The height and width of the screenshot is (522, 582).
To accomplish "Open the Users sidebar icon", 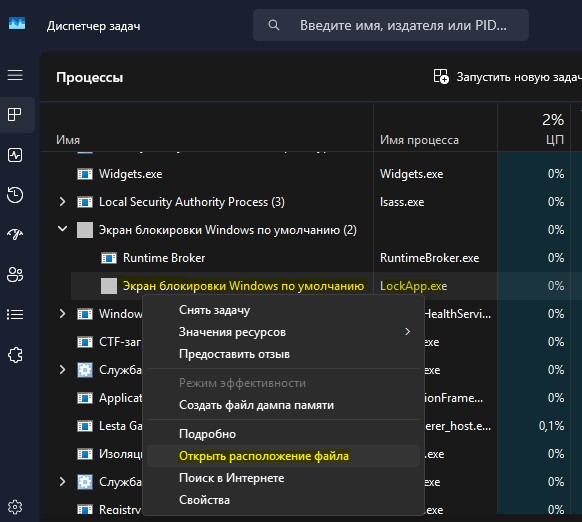I will [15, 275].
